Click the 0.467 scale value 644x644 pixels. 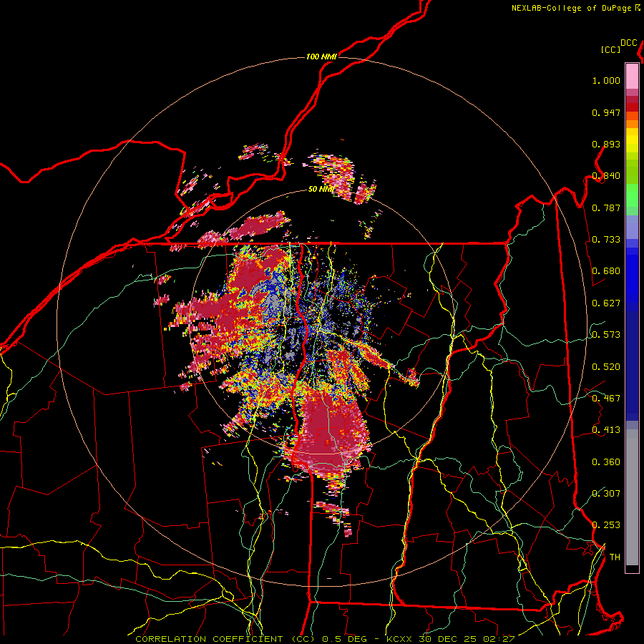[x=606, y=399]
